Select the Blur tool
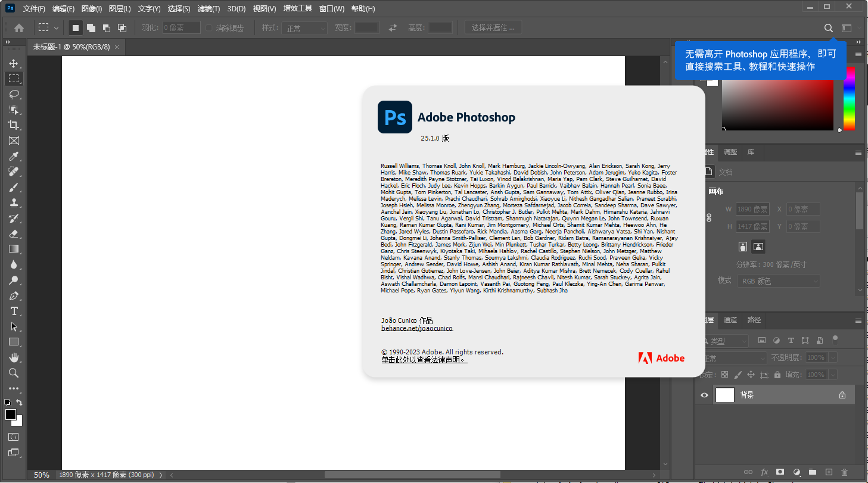Viewport: 868px width, 483px height. [14, 264]
